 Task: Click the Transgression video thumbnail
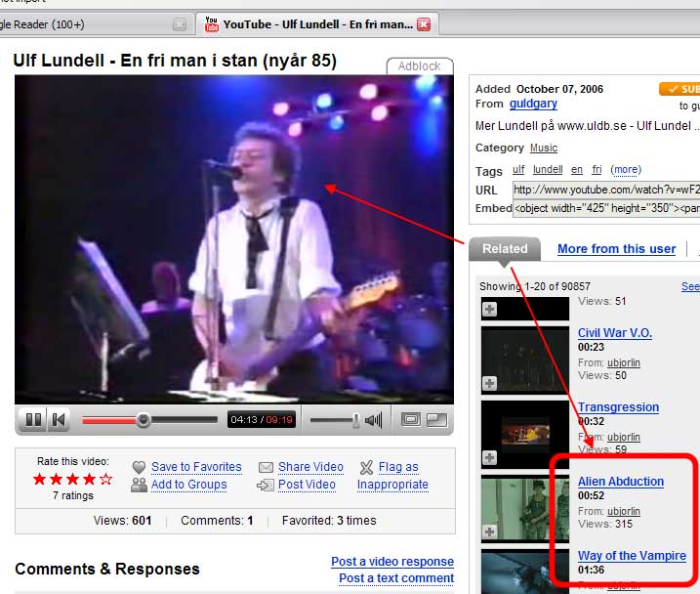tap(525, 434)
